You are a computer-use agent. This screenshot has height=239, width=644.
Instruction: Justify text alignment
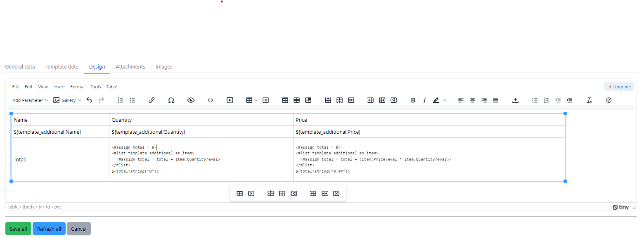(x=495, y=100)
